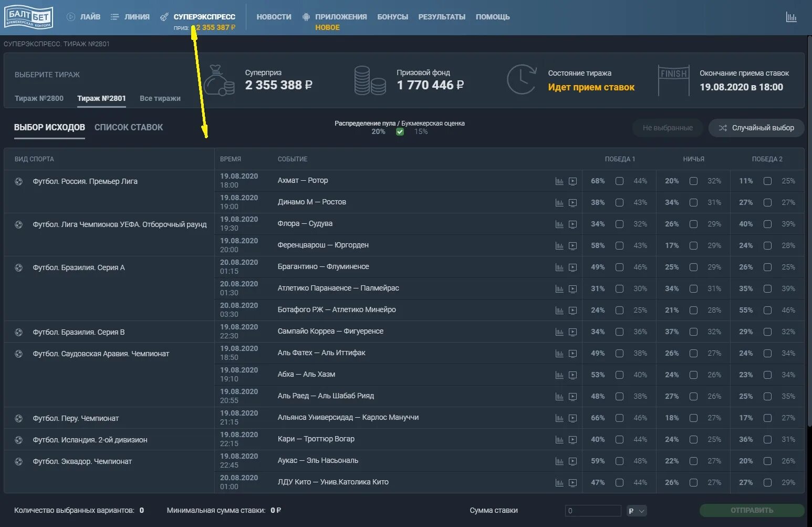Check Победа 1 for Абха — Аль Хазм

[620, 375]
